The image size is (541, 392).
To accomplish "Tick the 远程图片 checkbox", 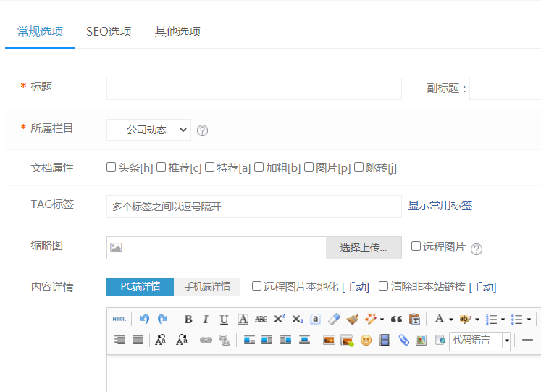I will tap(416, 246).
